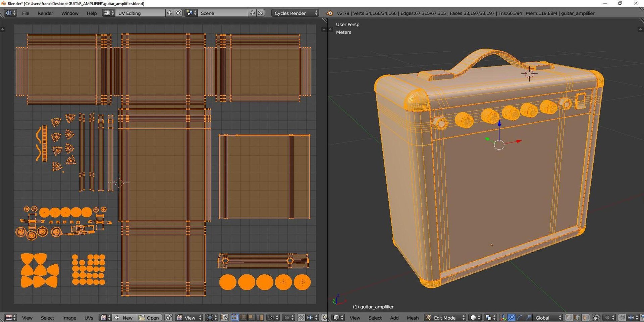
Task: Toggle the 3D manipulator widget
Action: [503, 318]
